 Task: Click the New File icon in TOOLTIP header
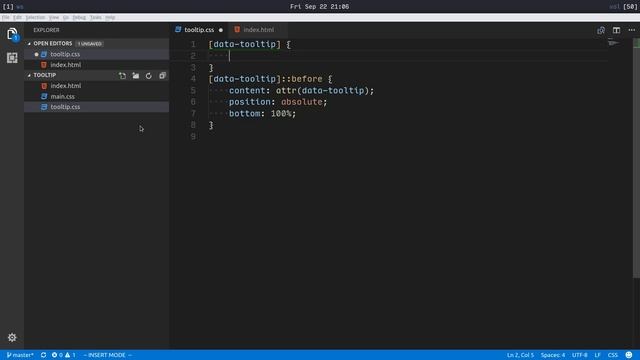point(122,76)
